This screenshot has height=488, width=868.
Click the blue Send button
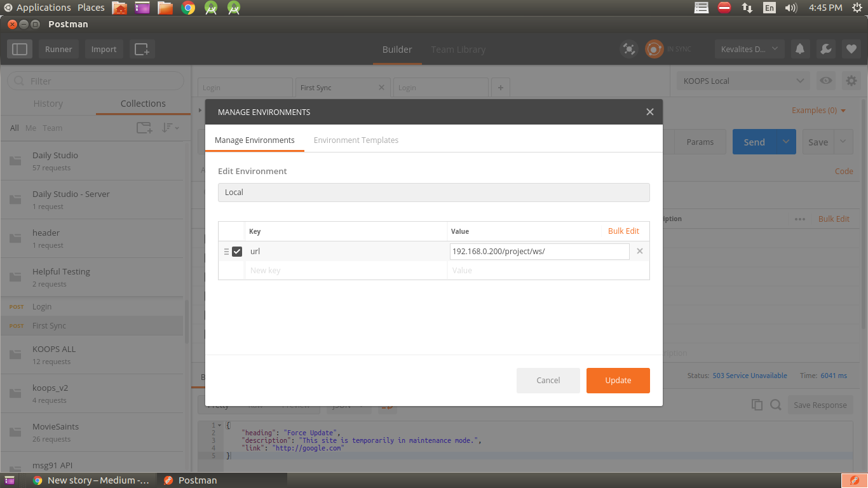pos(754,142)
